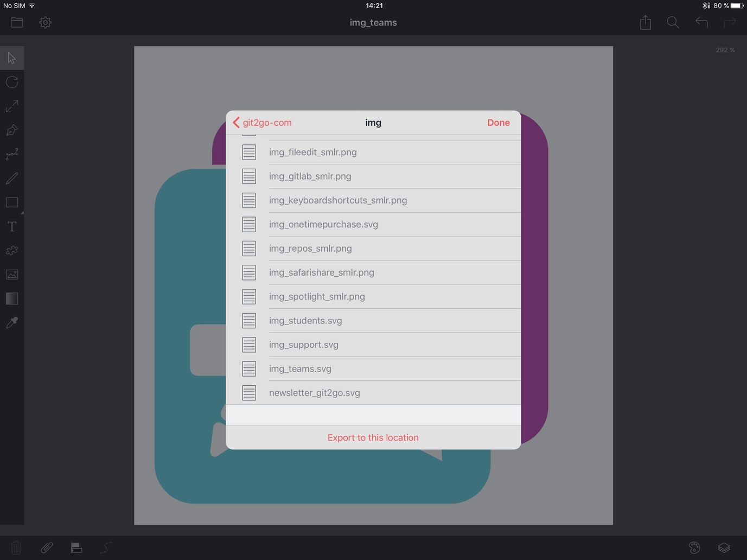This screenshot has height=560, width=747.
Task: Choose the Scale tool
Action: click(12, 106)
